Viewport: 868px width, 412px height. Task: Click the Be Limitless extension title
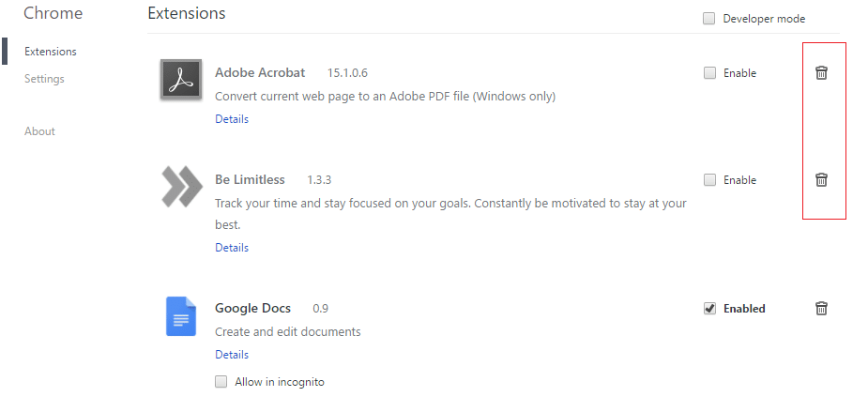(x=250, y=179)
